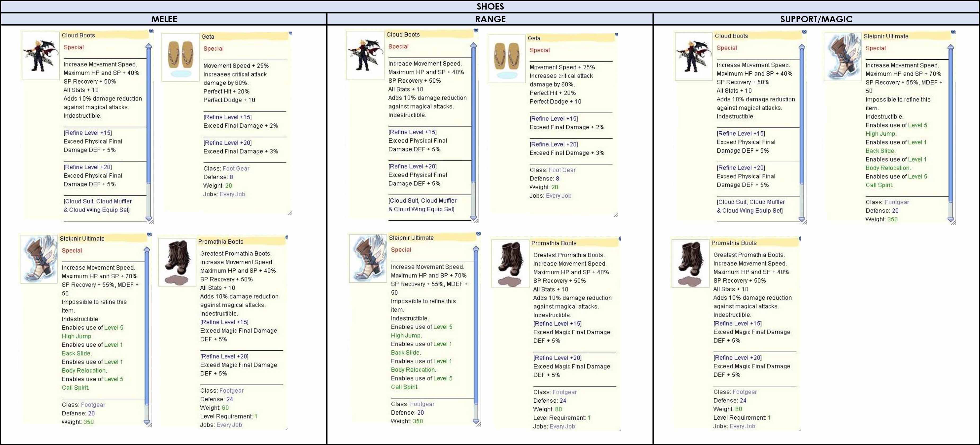The image size is (980, 445).
Task: Click the Sleipnir Ultimate icon under SUPPORT/MAGIC
Action: pos(843,57)
